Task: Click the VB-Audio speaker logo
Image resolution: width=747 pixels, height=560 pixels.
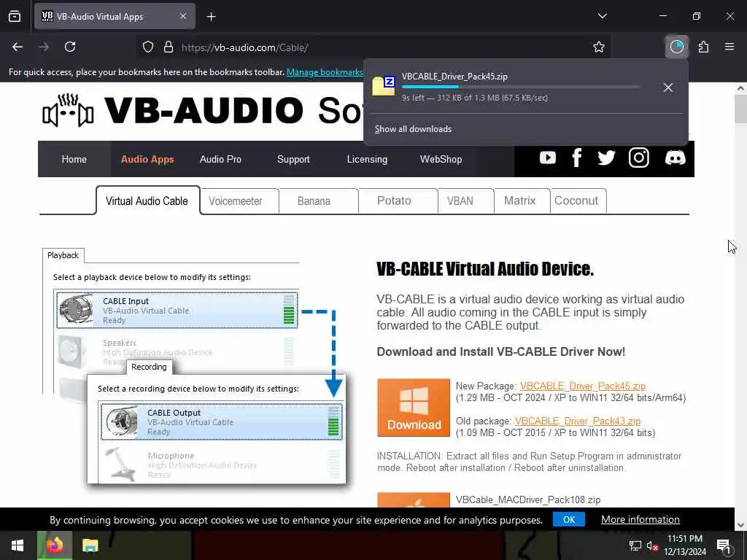Action: (68, 111)
